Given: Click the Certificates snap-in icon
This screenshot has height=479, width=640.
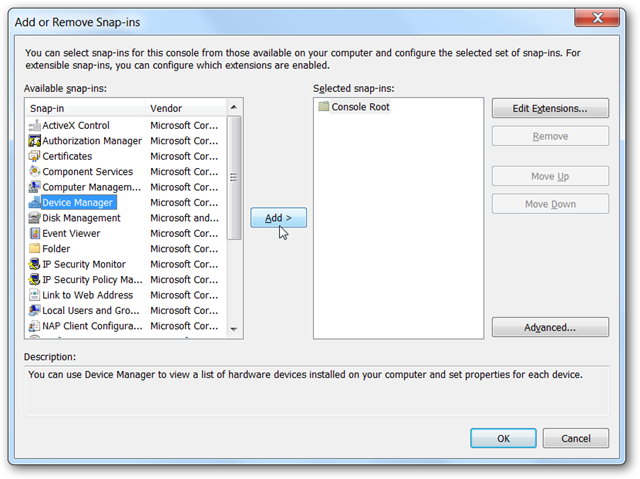Looking at the screenshot, I should (x=35, y=156).
